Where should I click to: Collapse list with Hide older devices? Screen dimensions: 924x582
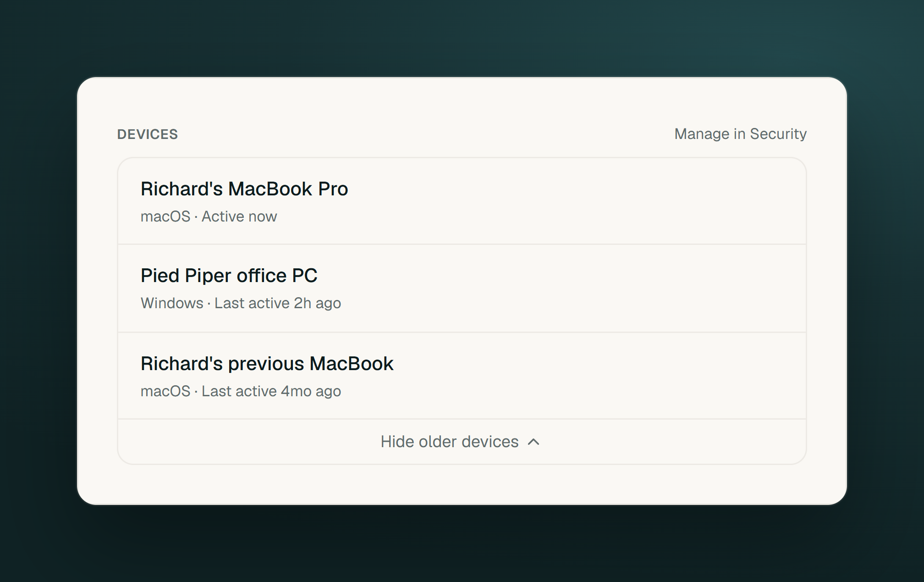[x=462, y=442]
